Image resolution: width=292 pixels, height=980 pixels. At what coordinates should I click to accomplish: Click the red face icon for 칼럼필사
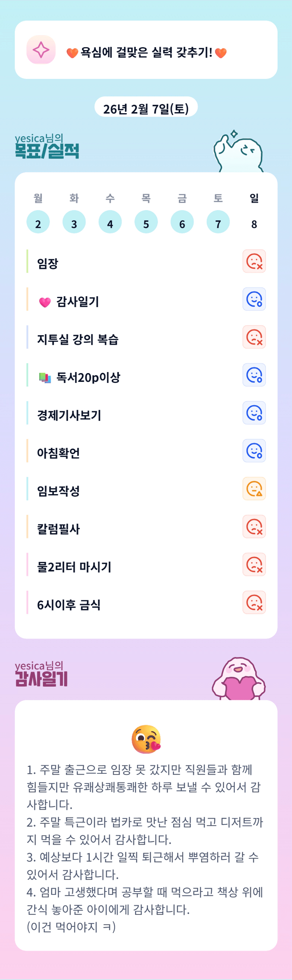click(x=254, y=526)
